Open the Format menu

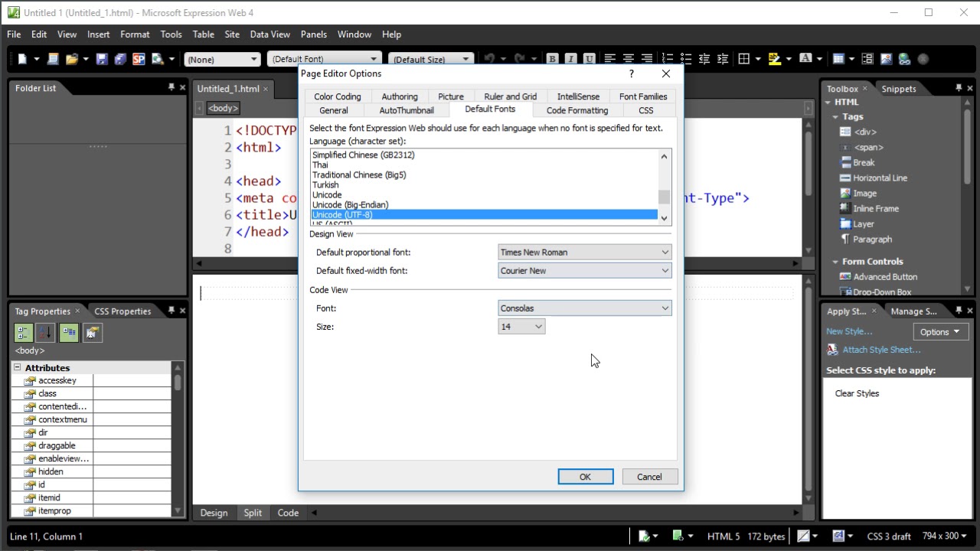(135, 34)
